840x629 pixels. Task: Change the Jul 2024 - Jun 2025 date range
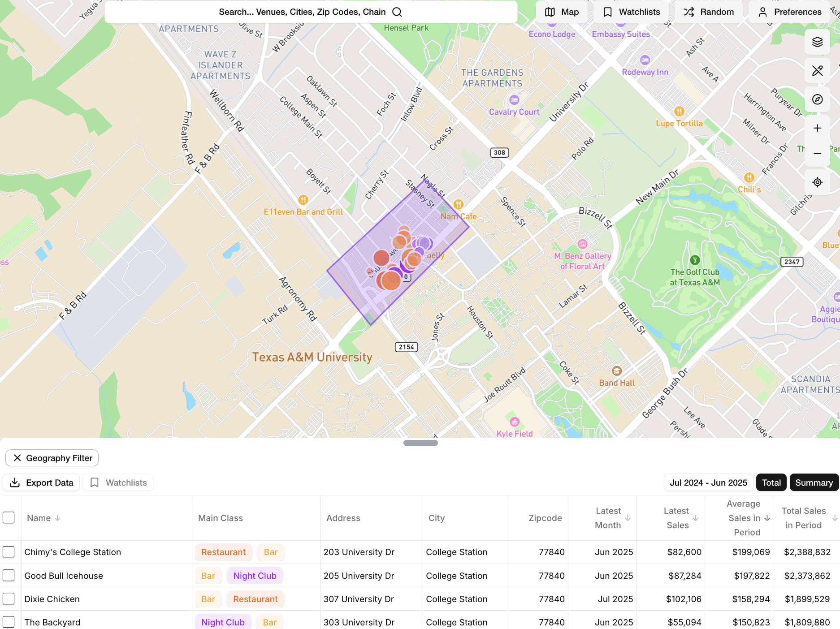click(x=708, y=483)
